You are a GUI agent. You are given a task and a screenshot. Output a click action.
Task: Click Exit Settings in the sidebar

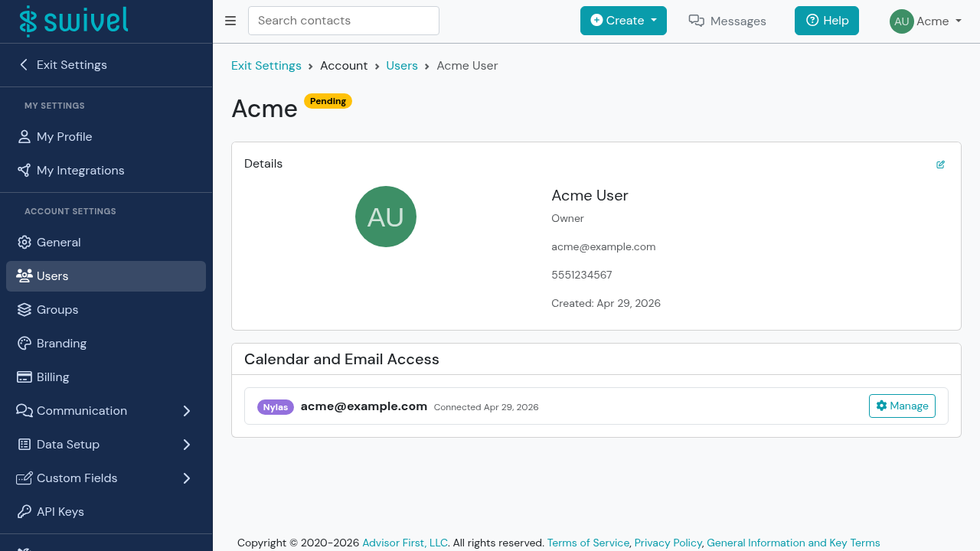106,65
